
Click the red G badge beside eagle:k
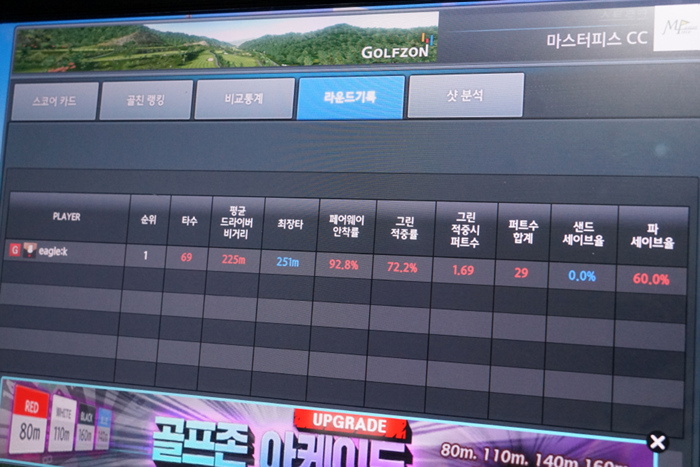[15, 250]
